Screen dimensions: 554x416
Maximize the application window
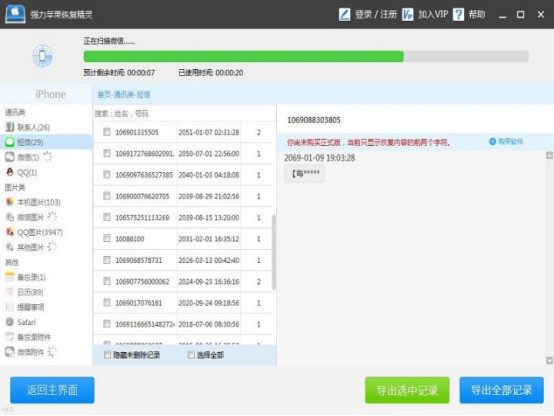[x=520, y=14]
